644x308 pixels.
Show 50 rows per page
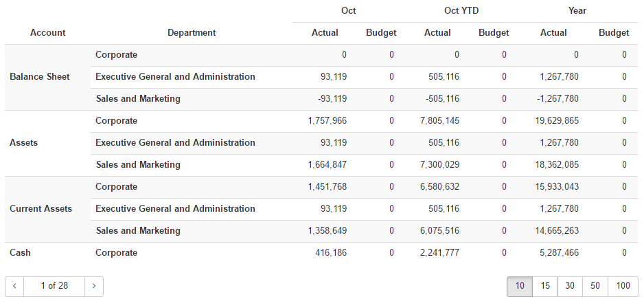coord(595,286)
